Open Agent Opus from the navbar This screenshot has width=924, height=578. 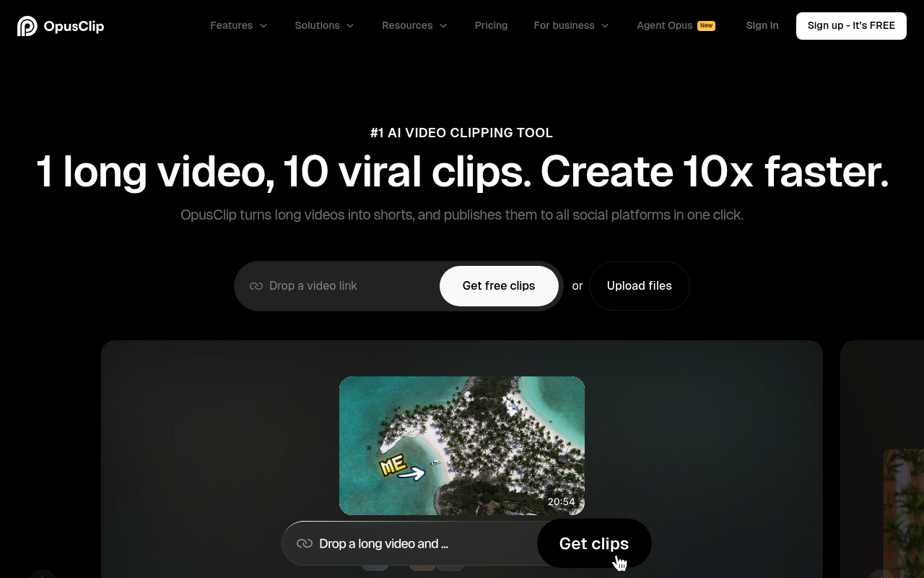pos(664,25)
